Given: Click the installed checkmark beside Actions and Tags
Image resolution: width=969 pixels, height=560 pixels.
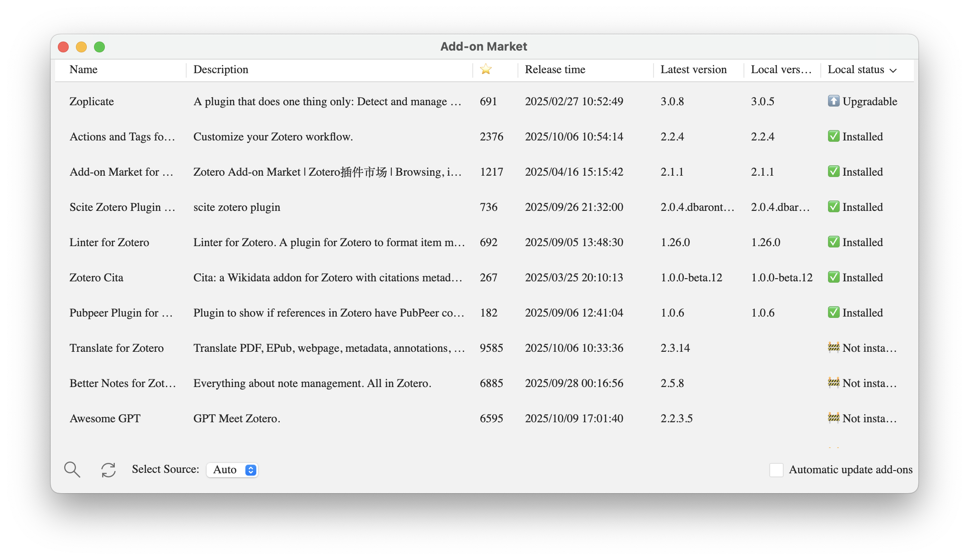Looking at the screenshot, I should pyautogui.click(x=833, y=136).
